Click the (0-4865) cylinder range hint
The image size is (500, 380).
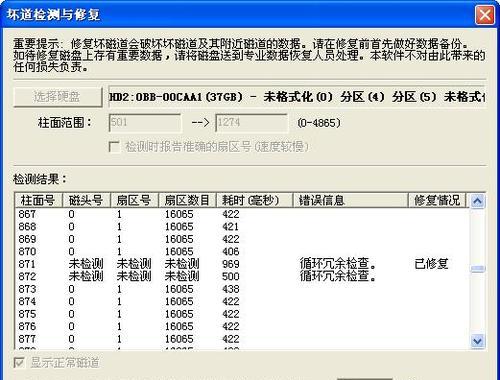click(319, 123)
